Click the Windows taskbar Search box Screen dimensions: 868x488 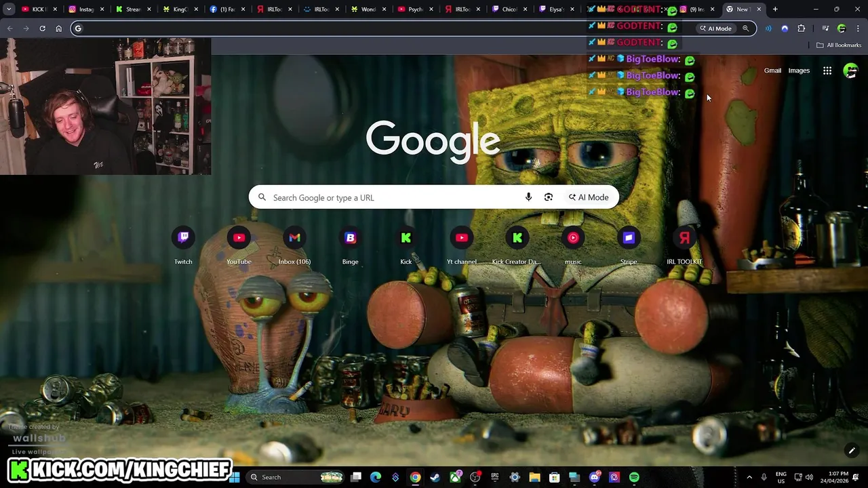point(296,477)
